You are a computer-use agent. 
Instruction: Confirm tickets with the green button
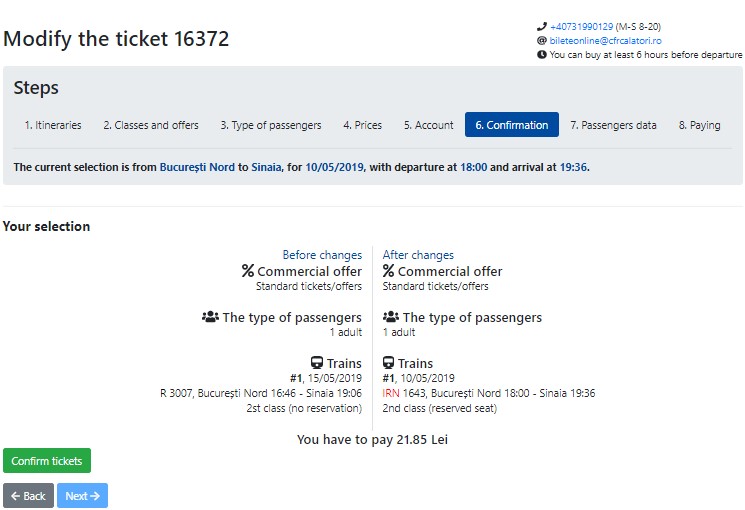click(x=47, y=461)
